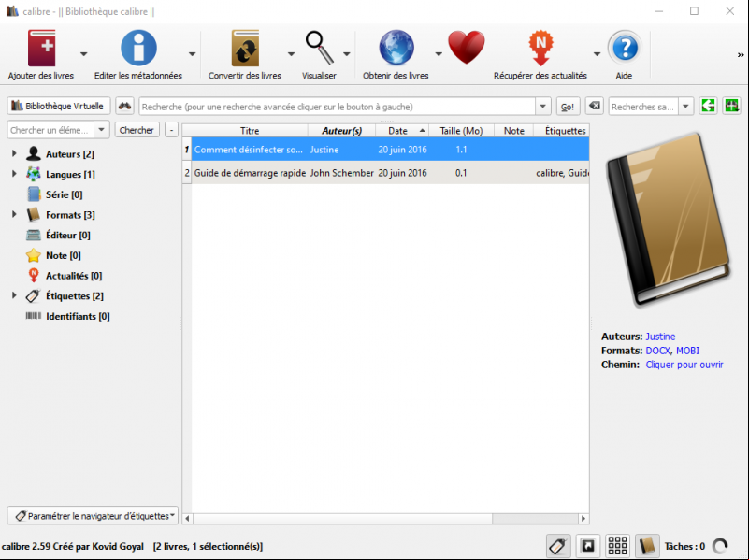Click the Justine author link
Image resolution: width=749 pixels, height=560 pixels.
point(660,337)
